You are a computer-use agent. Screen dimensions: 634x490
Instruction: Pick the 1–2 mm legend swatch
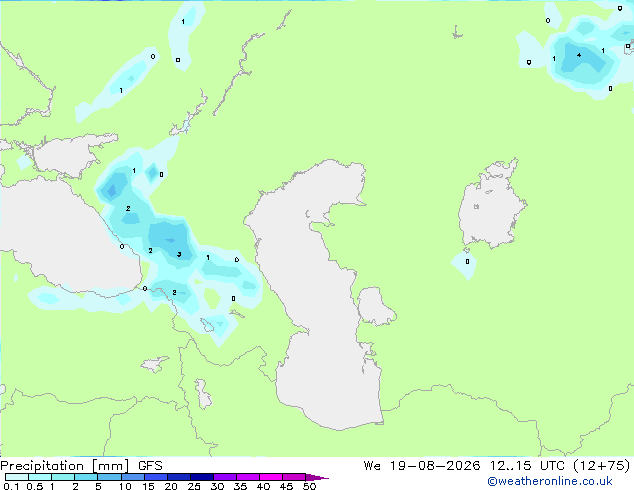[63, 477]
